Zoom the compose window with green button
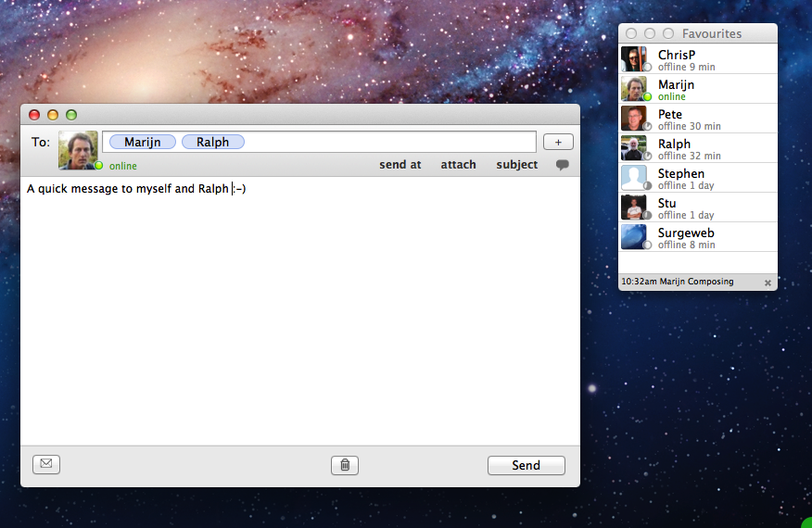 coord(71,115)
